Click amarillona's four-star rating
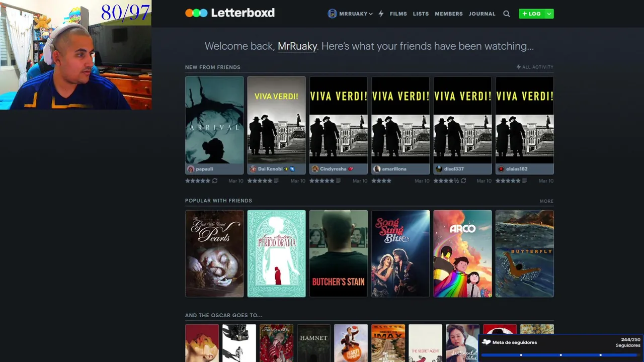This screenshot has width=644, height=362. click(381, 180)
